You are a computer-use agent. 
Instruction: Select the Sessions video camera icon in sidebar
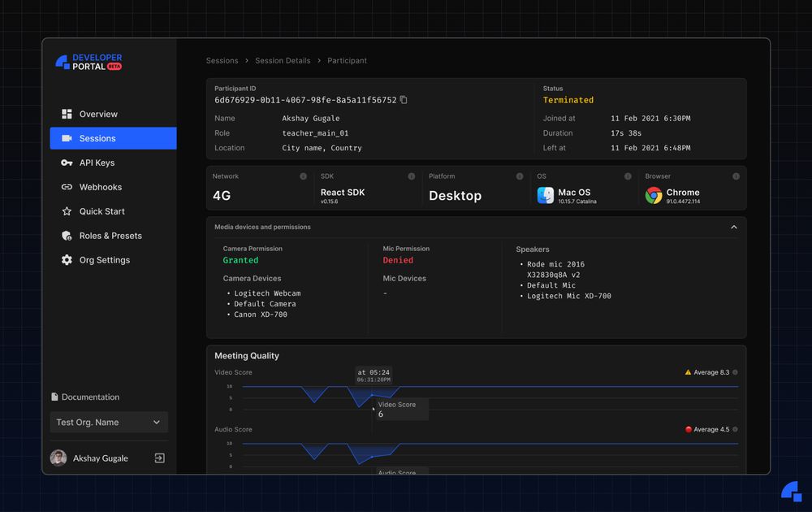(x=67, y=138)
